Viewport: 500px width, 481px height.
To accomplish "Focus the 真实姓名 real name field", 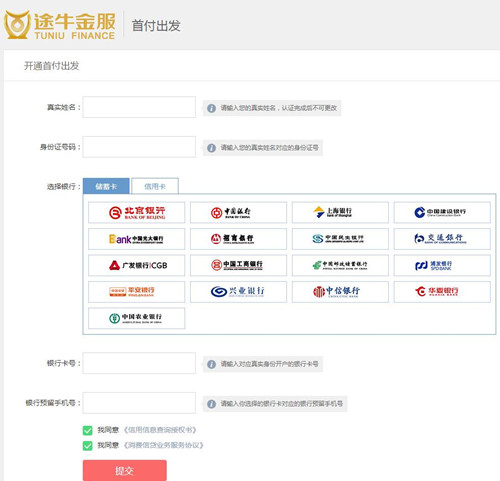I will (x=139, y=107).
